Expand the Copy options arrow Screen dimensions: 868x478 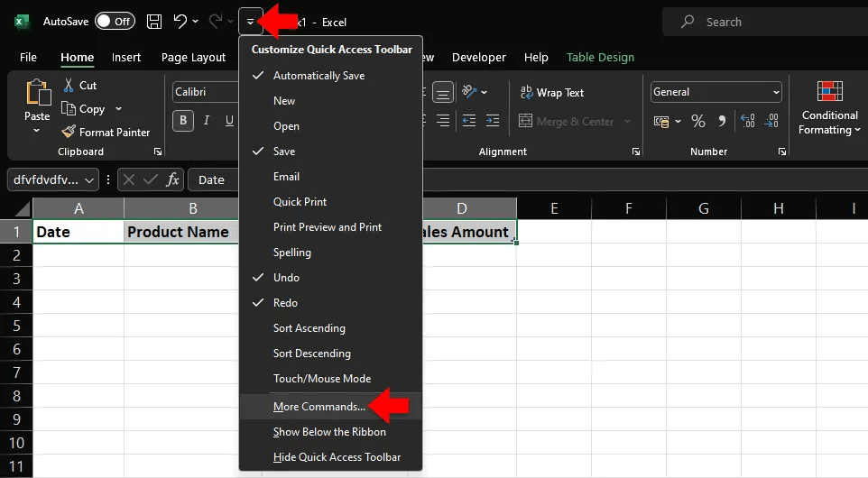point(118,108)
